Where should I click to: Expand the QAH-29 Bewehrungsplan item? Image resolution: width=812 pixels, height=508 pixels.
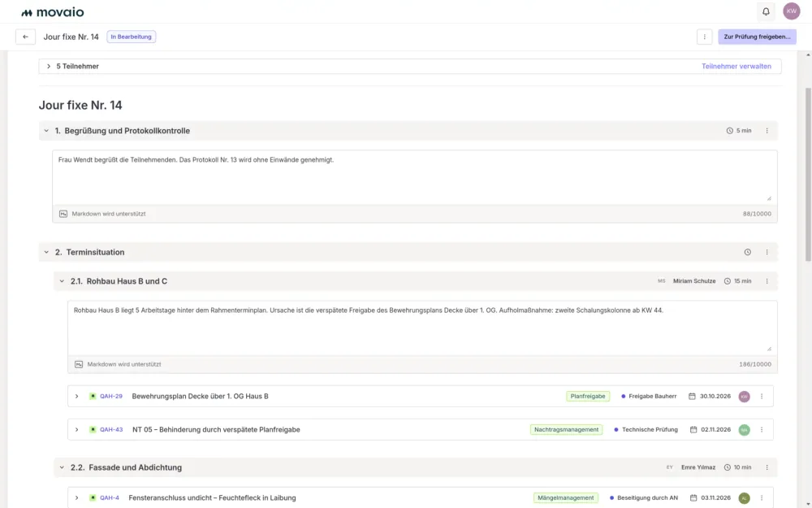(76, 397)
